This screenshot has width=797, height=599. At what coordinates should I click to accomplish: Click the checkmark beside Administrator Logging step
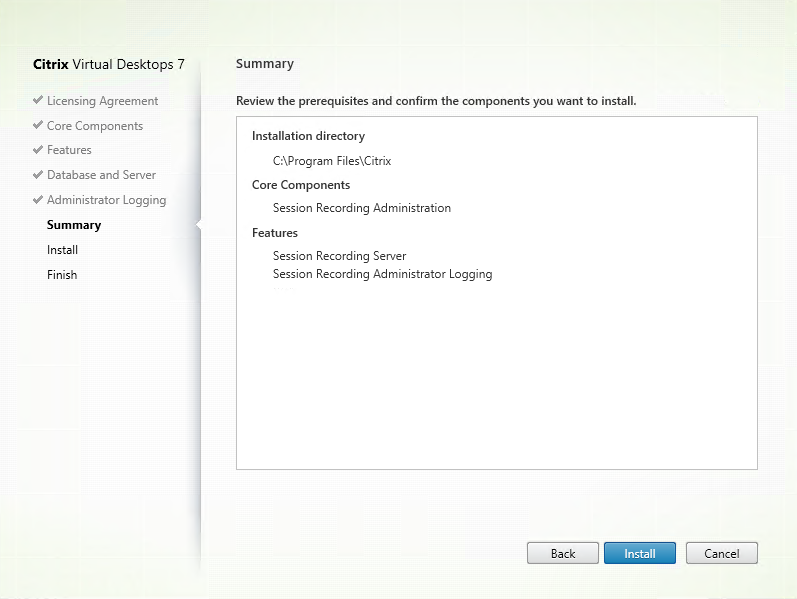pyautogui.click(x=38, y=199)
